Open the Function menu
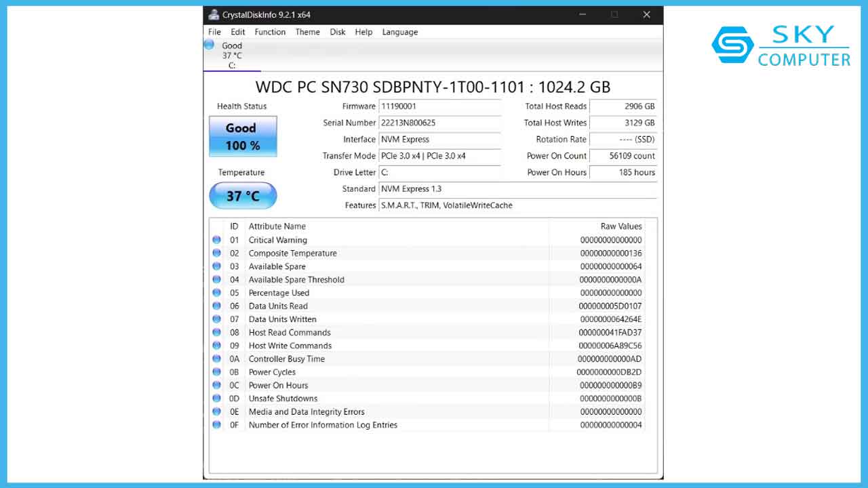This screenshot has height=488, width=868. pyautogui.click(x=270, y=32)
